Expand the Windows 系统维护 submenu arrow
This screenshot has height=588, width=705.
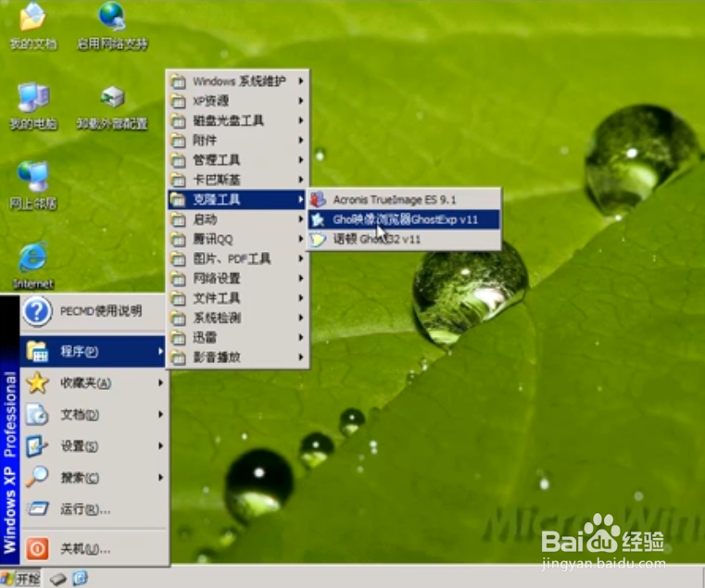(x=301, y=81)
